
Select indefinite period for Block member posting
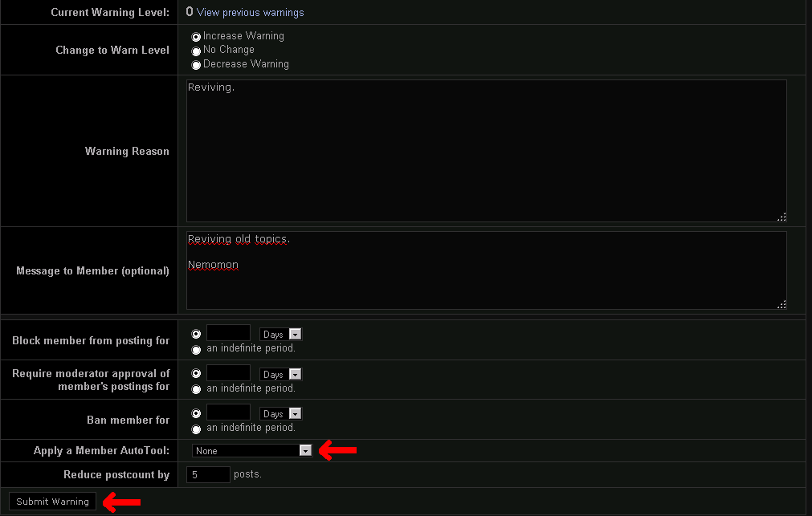coord(196,350)
